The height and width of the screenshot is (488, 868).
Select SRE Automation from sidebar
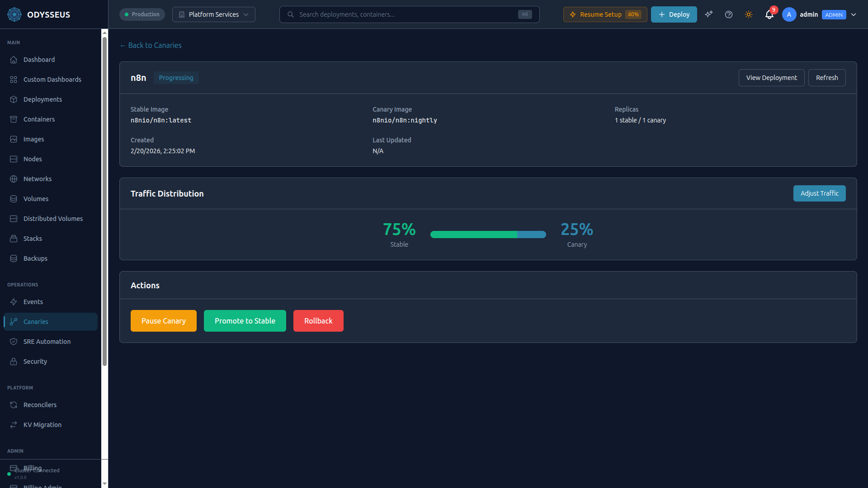(x=47, y=341)
